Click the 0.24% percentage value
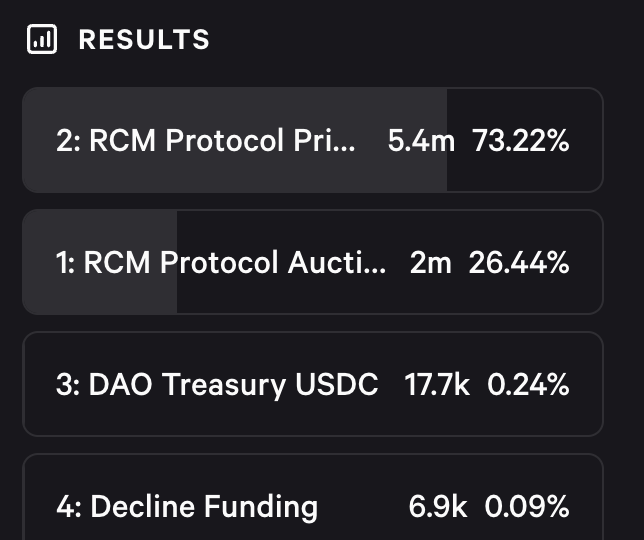 point(528,385)
